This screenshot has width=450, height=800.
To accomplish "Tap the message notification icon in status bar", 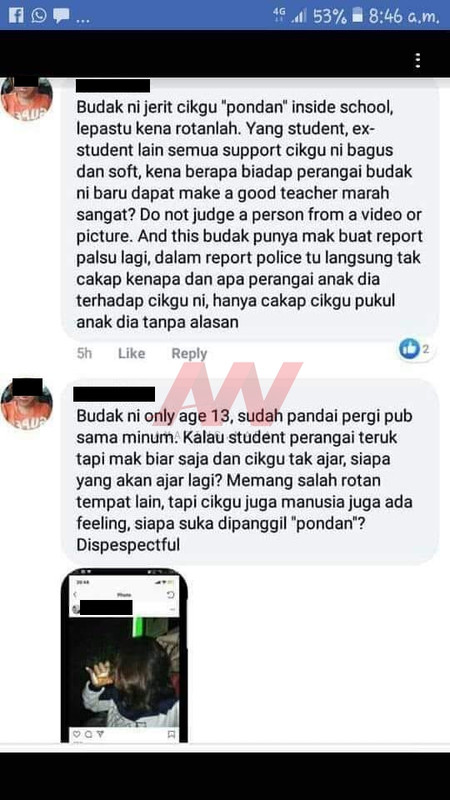I will pos(61,16).
